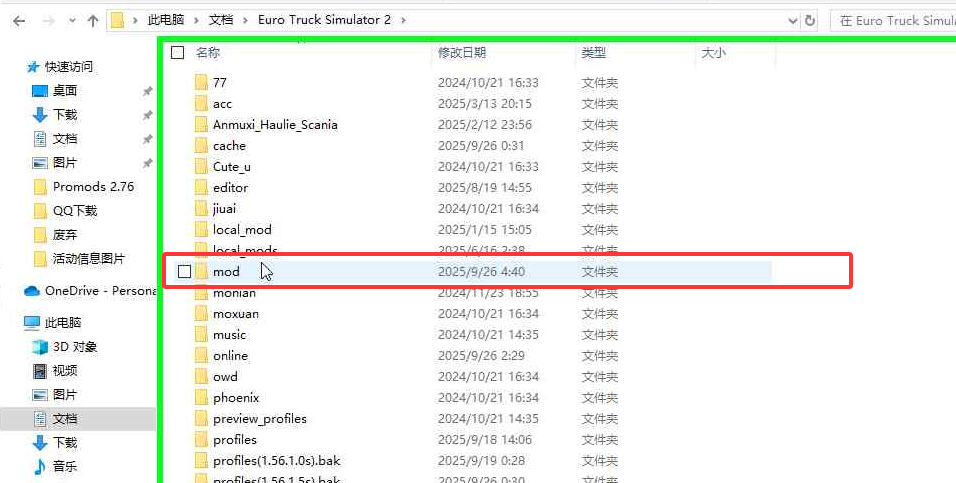956x483 pixels.
Task: Select the online folder icon
Action: click(201, 356)
